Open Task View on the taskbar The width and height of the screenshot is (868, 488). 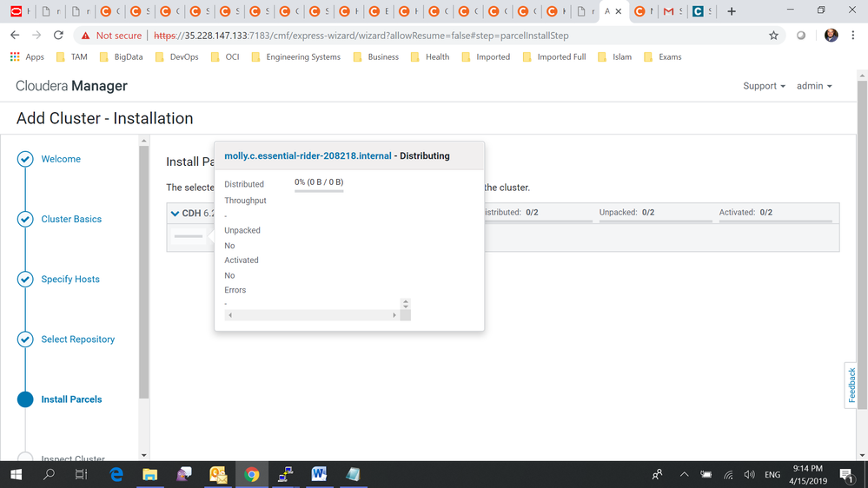(81, 474)
